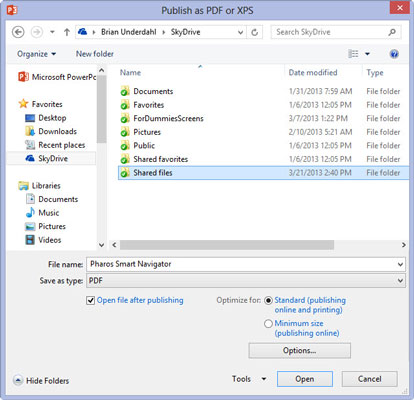
Task: Open the Help icon
Action: click(x=394, y=54)
